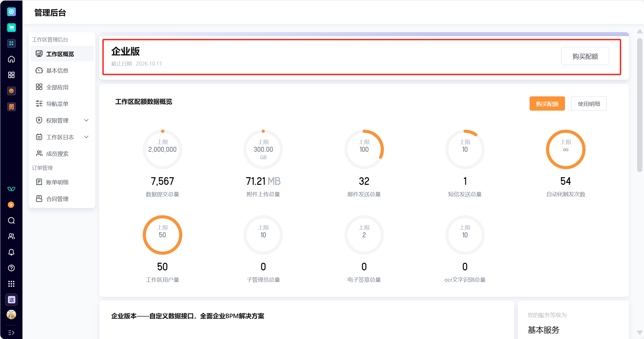Click scrollbar down arrow
This screenshot has width=644, height=339.
tap(640, 332)
